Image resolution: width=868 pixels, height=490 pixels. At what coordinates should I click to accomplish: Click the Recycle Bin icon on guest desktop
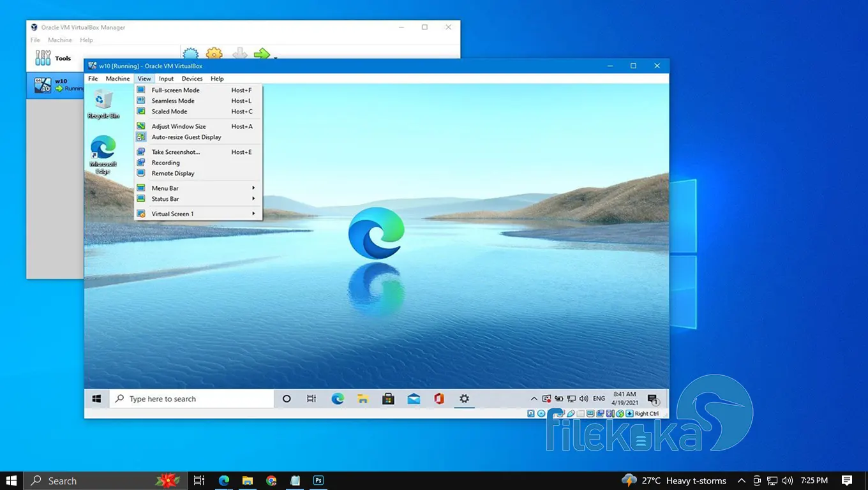pyautogui.click(x=103, y=104)
